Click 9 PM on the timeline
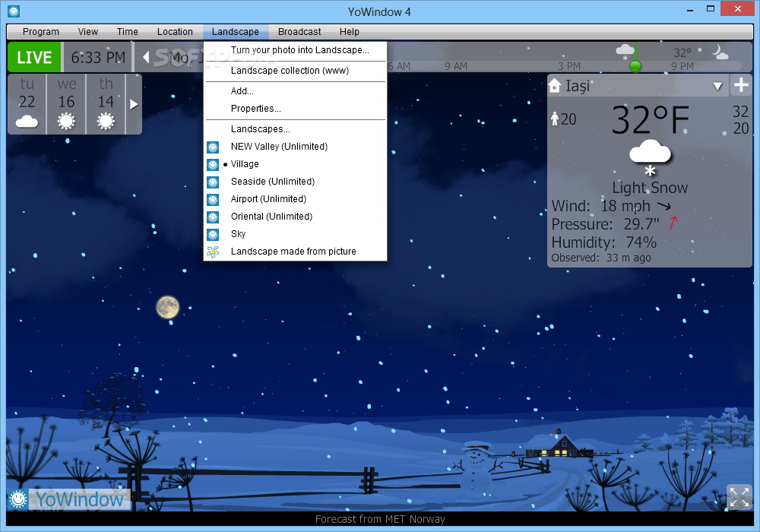This screenshot has height=532, width=760. (x=682, y=66)
